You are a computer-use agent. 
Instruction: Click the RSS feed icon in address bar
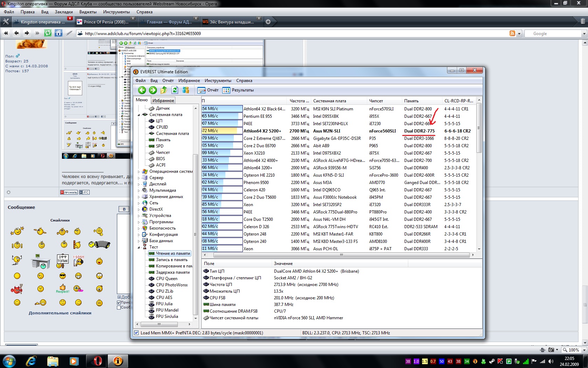[512, 33]
